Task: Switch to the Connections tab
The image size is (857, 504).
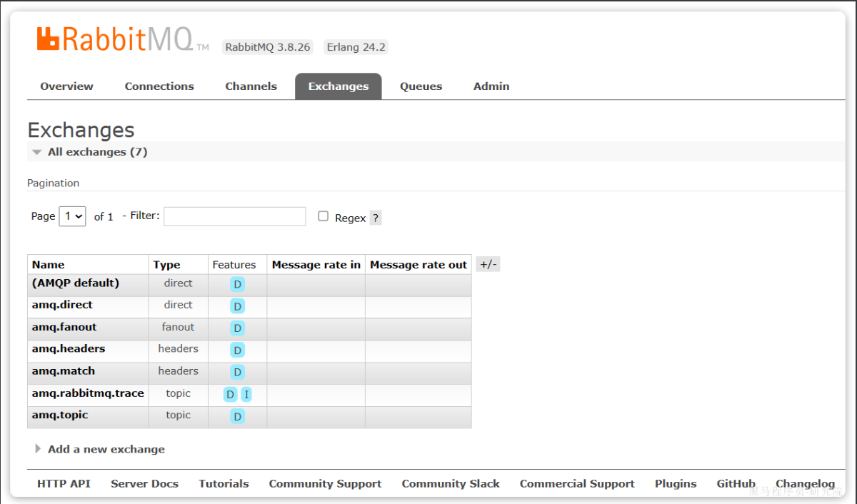Action: [159, 86]
